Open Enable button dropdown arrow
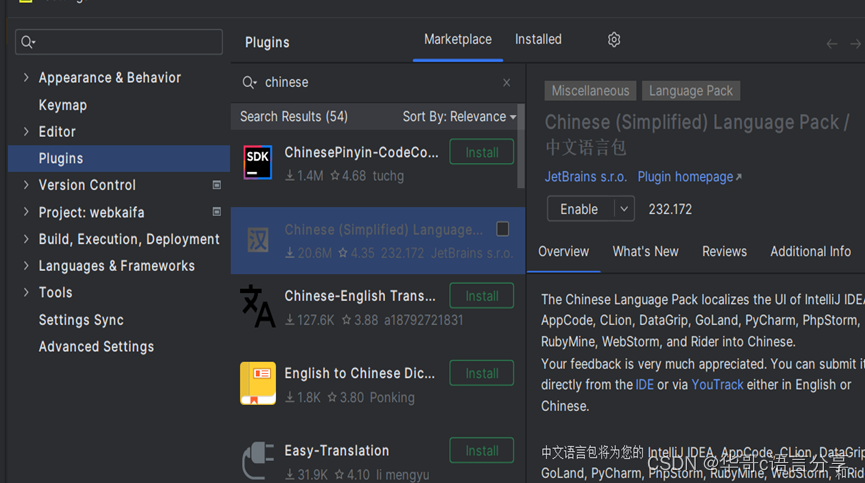Screen dimensions: 865x483 (624, 209)
